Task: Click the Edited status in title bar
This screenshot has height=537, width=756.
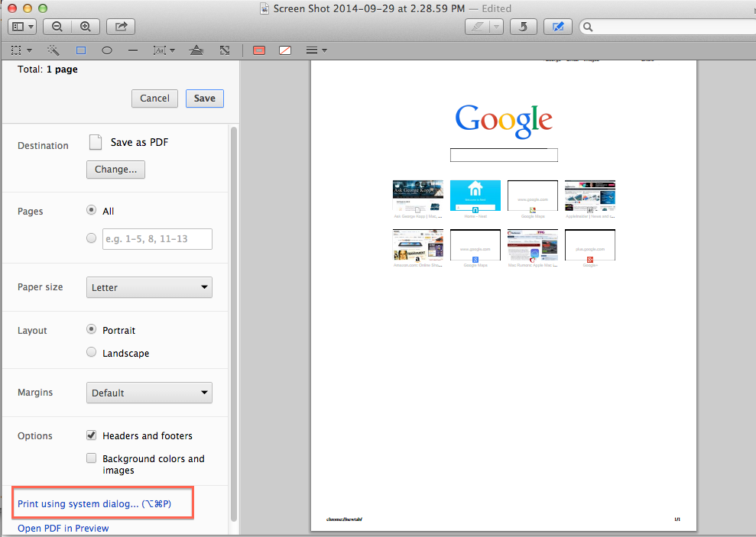Action: point(497,8)
